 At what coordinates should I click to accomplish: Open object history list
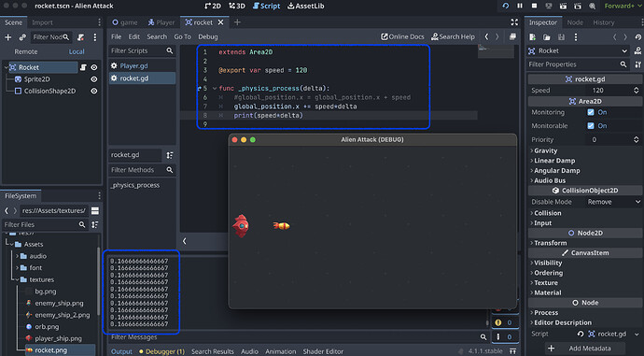point(637,37)
